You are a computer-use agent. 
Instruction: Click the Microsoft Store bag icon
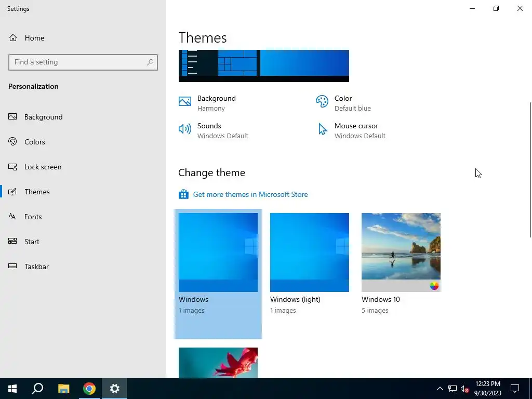[183, 194]
